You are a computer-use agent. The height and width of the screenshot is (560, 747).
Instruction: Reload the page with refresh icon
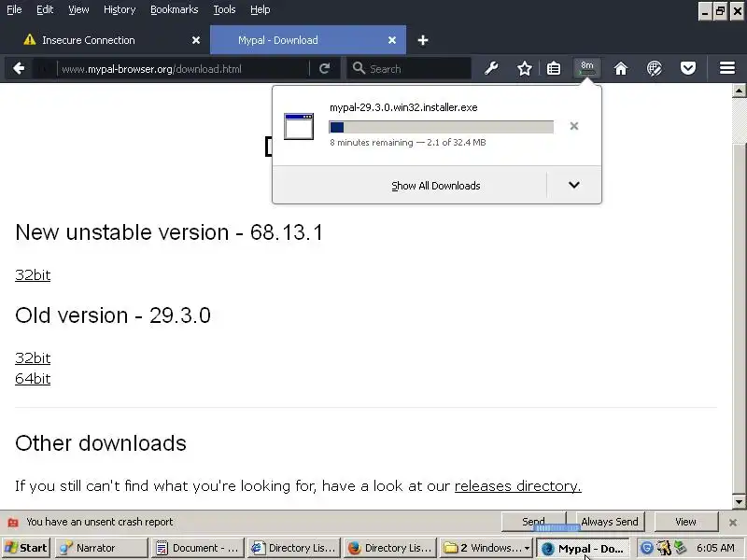324,68
